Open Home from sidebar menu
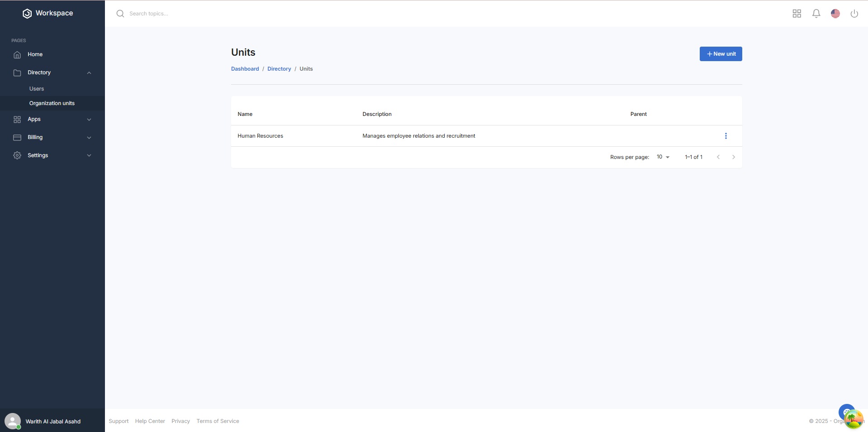This screenshot has width=868, height=432. (35, 54)
